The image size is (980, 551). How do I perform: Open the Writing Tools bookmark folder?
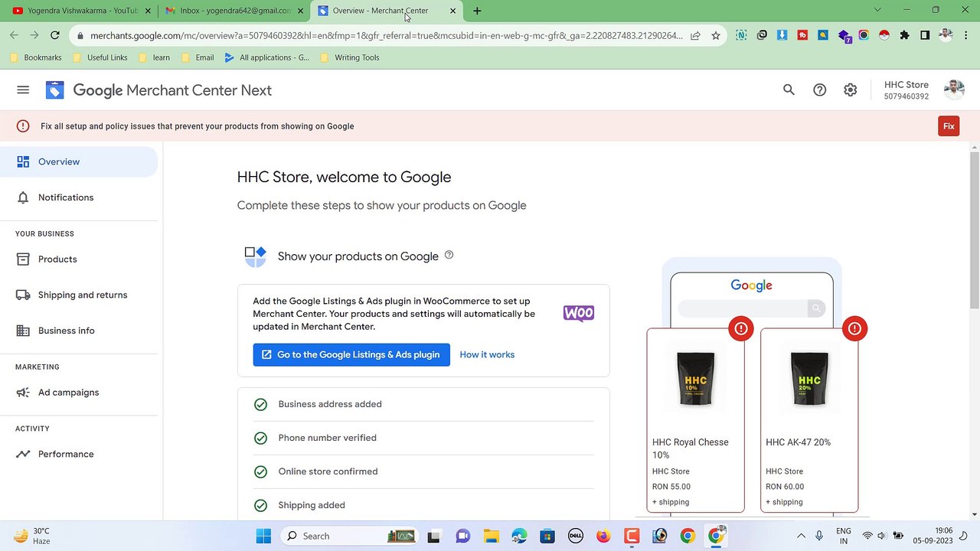pyautogui.click(x=350, y=57)
